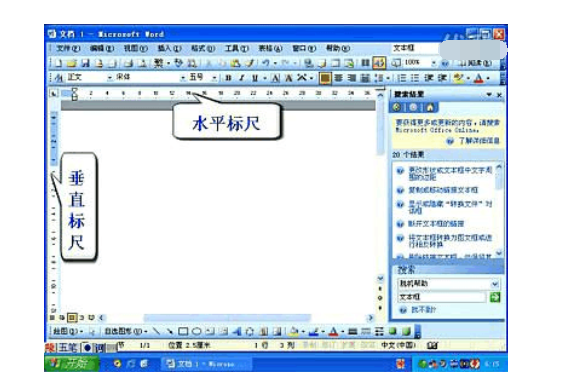
Task: Select center alignment
Action: 338,78
